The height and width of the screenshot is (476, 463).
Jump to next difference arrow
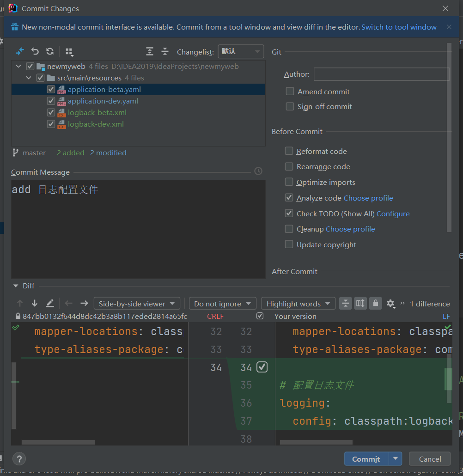[35, 304]
